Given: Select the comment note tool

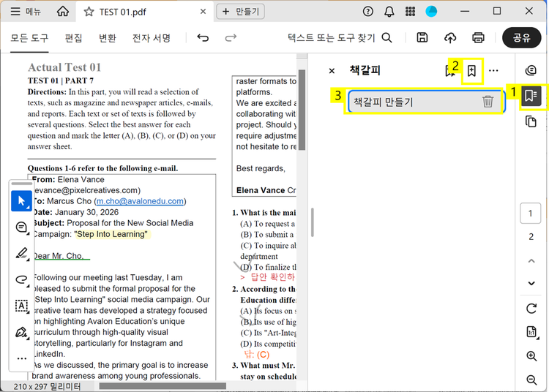Looking at the screenshot, I should point(21,227).
